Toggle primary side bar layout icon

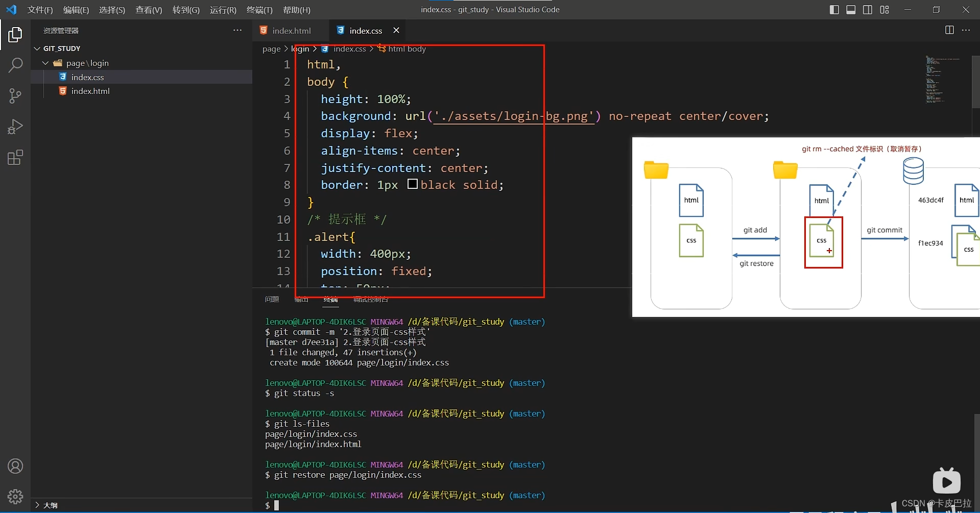coord(834,10)
